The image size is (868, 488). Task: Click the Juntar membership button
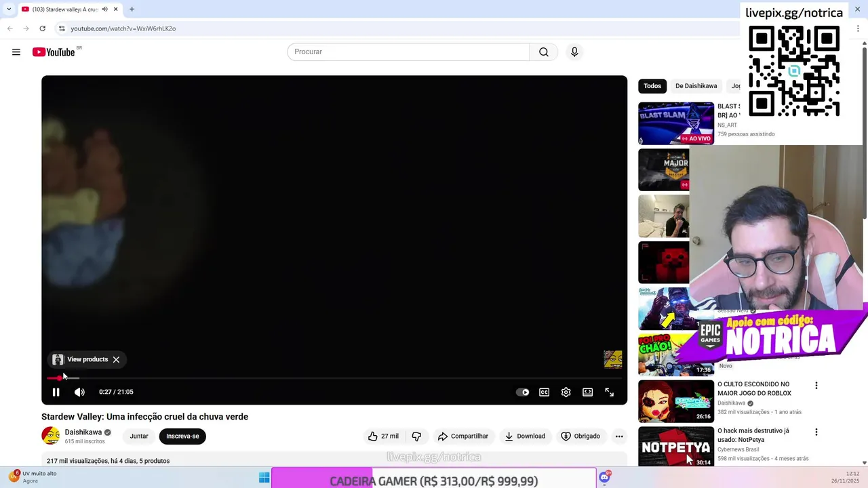tap(139, 436)
